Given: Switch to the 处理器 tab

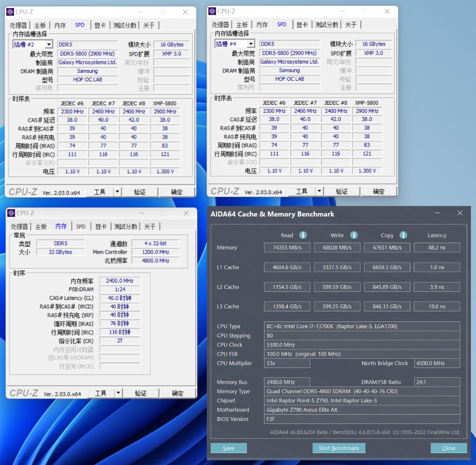Looking at the screenshot, I should pyautogui.click(x=18, y=25).
